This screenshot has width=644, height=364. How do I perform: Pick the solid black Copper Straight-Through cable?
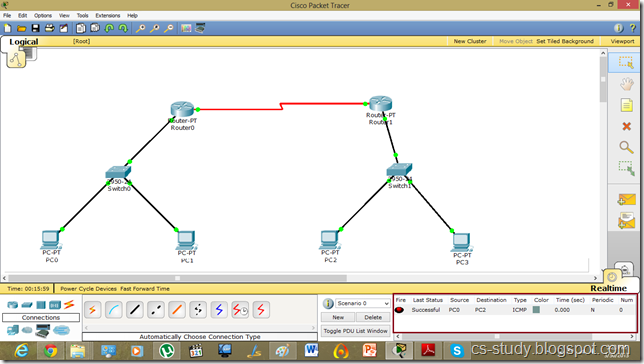(135, 310)
